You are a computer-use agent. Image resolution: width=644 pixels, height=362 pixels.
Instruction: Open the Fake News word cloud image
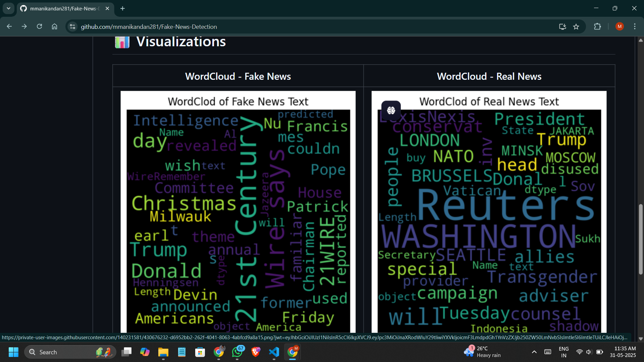click(x=238, y=212)
